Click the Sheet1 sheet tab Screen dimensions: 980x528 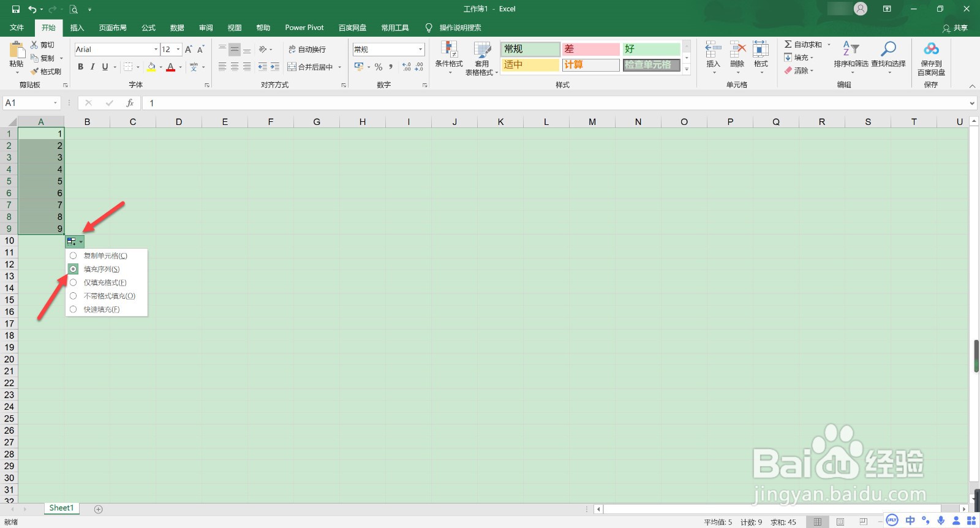click(61, 508)
